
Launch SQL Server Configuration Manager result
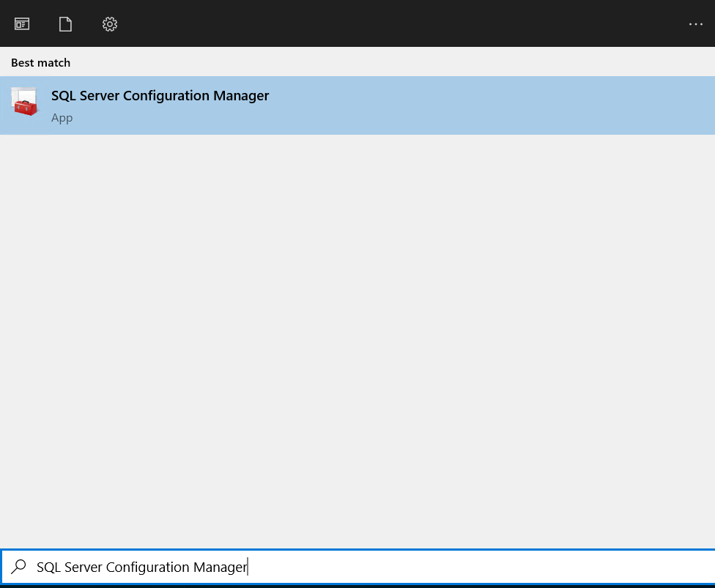[x=357, y=105]
